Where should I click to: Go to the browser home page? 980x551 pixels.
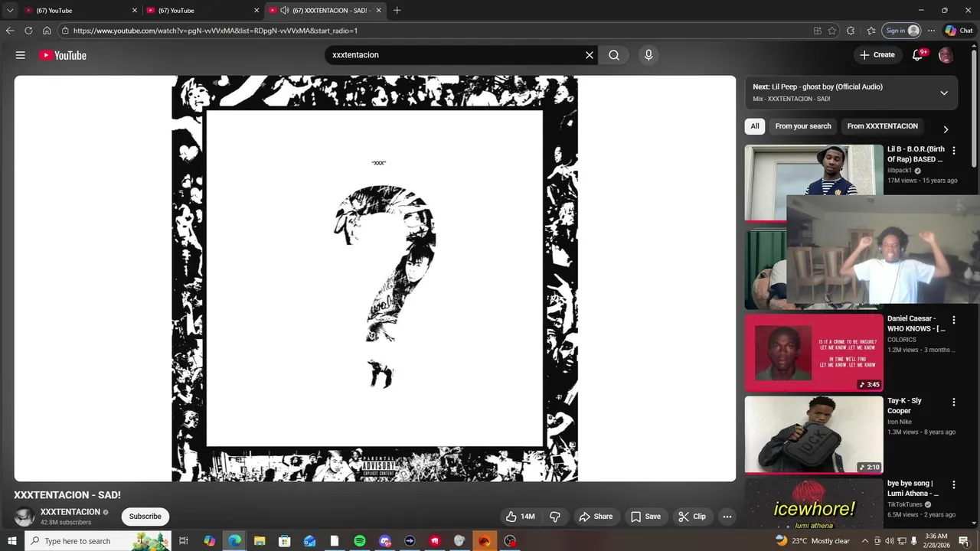(47, 31)
